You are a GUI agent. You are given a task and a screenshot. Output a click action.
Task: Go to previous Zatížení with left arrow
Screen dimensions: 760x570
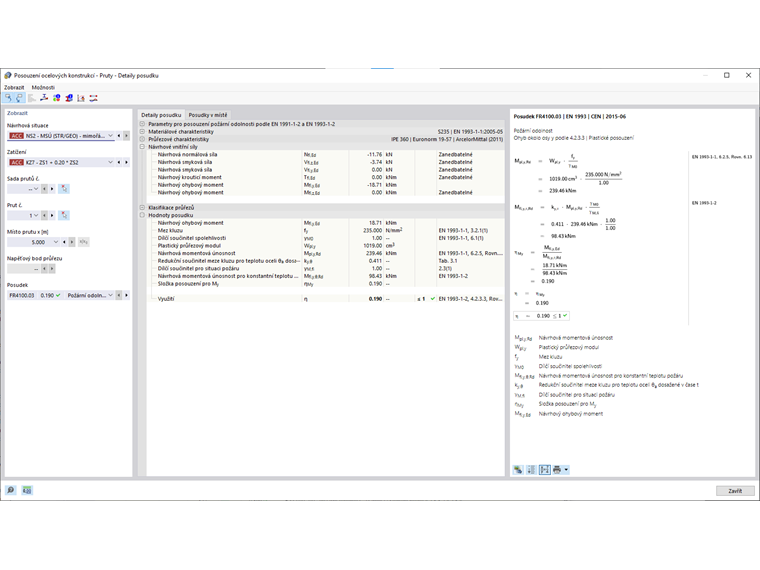(119, 162)
